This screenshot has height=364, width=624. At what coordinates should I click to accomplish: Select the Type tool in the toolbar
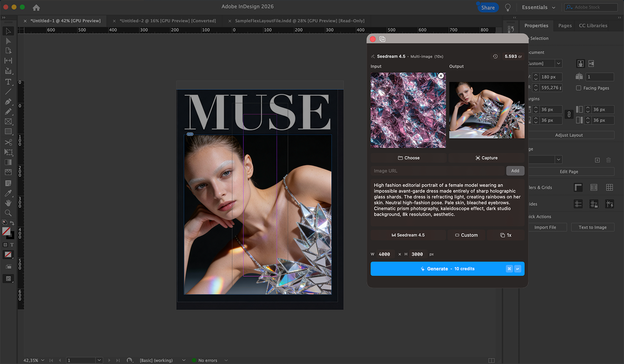click(x=8, y=82)
